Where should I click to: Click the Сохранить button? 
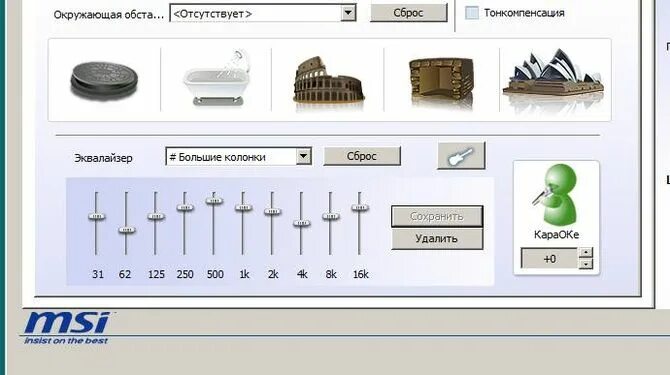point(437,217)
